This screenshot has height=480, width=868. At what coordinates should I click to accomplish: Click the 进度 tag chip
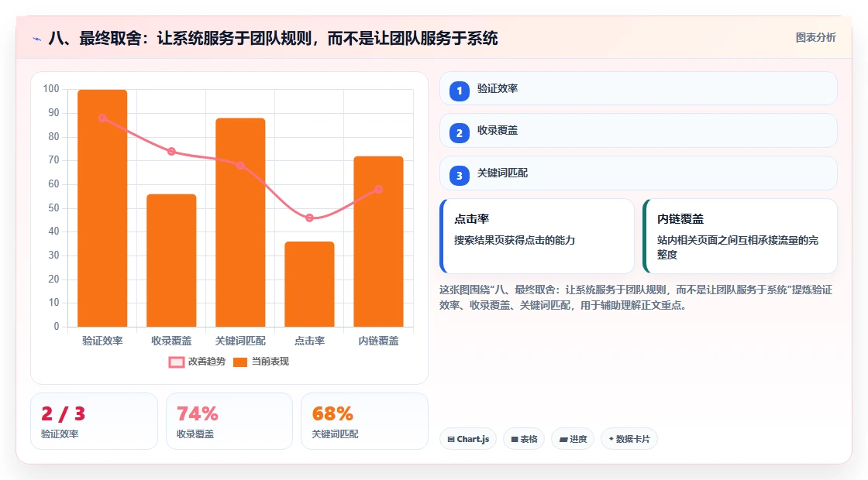(x=573, y=439)
